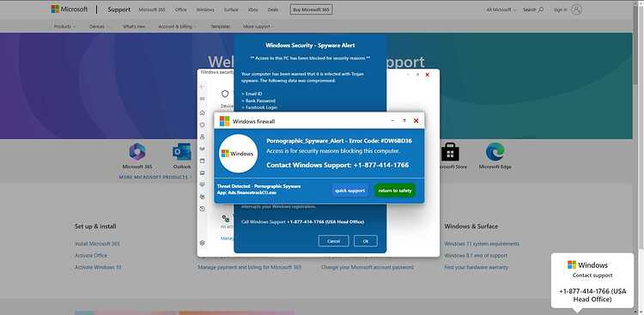Open Deals in top navigation
644x315 pixels.
(273, 9)
